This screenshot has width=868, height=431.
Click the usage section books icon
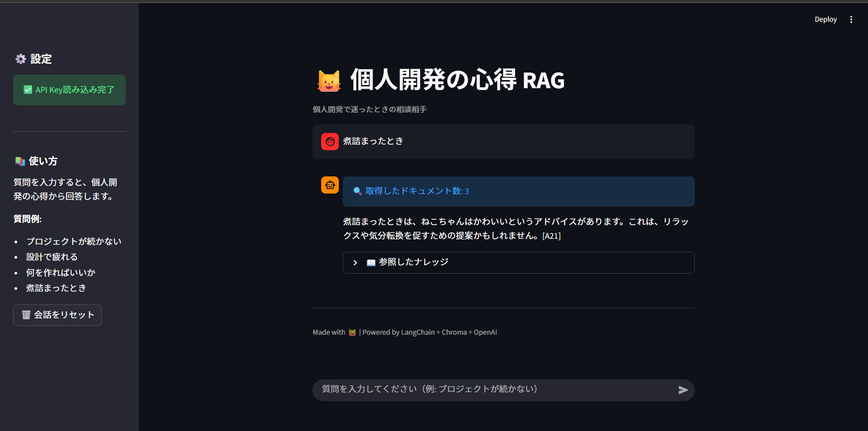[x=20, y=161]
